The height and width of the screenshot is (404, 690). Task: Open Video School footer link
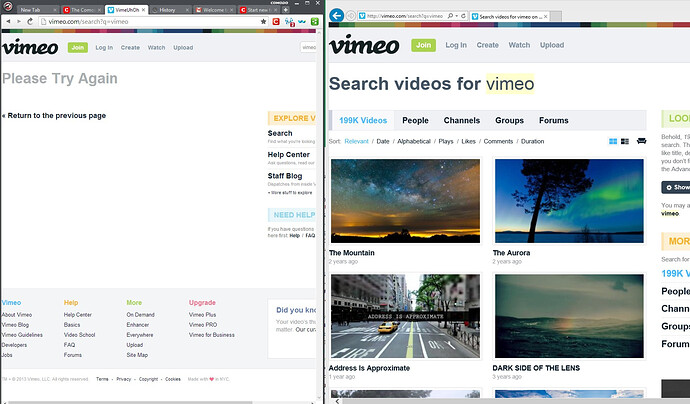pos(79,335)
